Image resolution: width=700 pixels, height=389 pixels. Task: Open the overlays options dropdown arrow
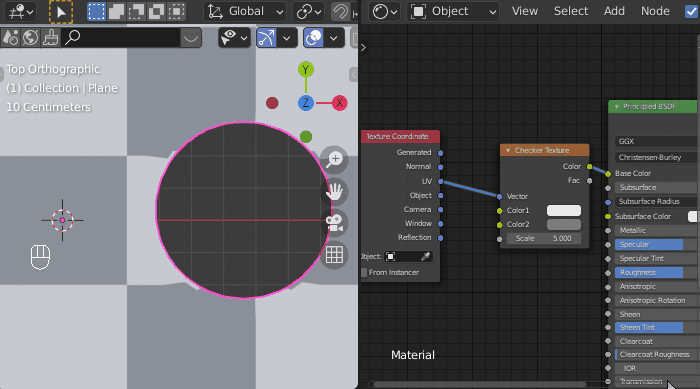tap(333, 38)
